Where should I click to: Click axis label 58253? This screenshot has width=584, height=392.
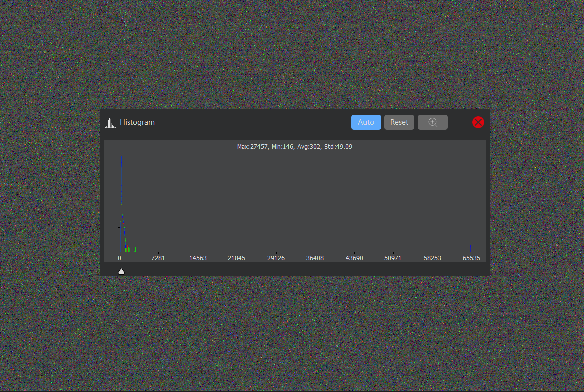(x=432, y=258)
